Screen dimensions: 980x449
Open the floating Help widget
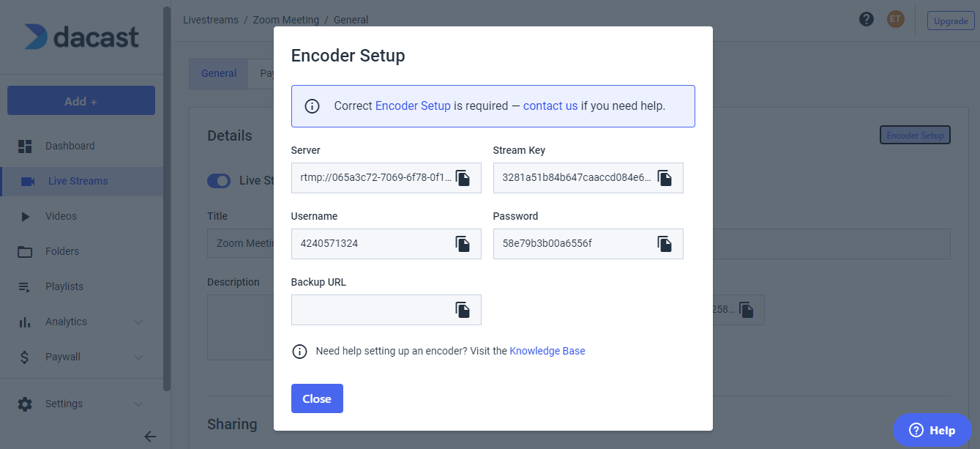[x=932, y=430]
